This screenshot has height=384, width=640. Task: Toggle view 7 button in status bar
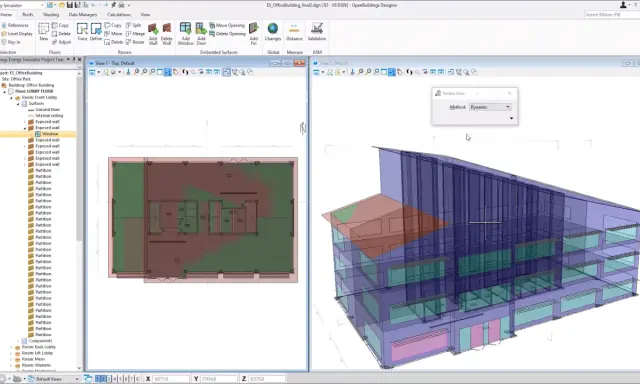coord(132,379)
